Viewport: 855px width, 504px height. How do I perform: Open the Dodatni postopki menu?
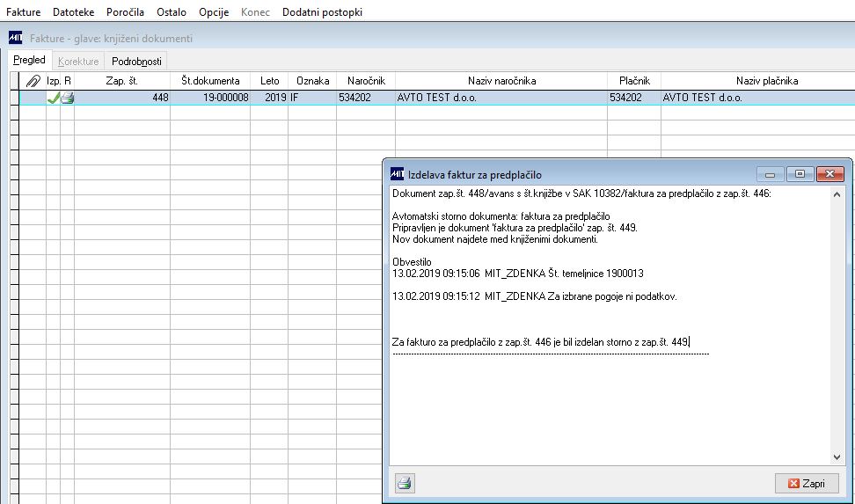[x=322, y=12]
